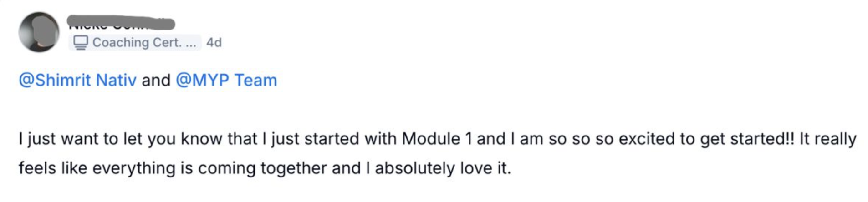Open the @MYP Team mention
This screenshot has width=868, height=202.
point(226,80)
